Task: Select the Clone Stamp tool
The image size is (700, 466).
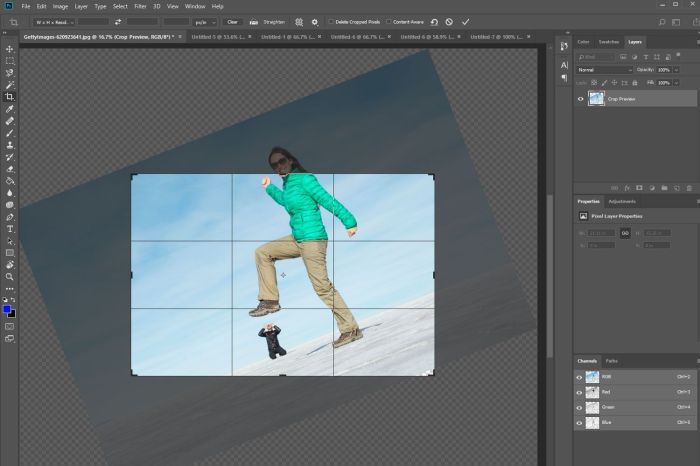Action: 9,145
